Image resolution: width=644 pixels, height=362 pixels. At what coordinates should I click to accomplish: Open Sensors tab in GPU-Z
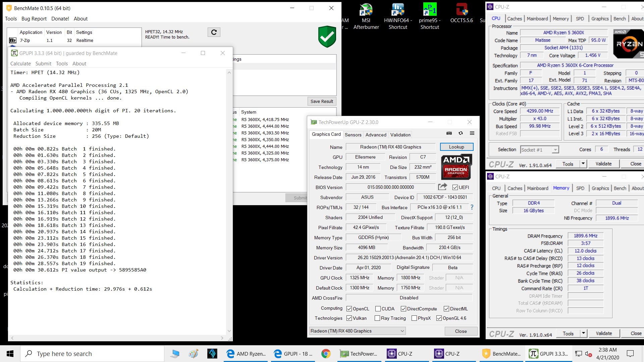pos(353,135)
